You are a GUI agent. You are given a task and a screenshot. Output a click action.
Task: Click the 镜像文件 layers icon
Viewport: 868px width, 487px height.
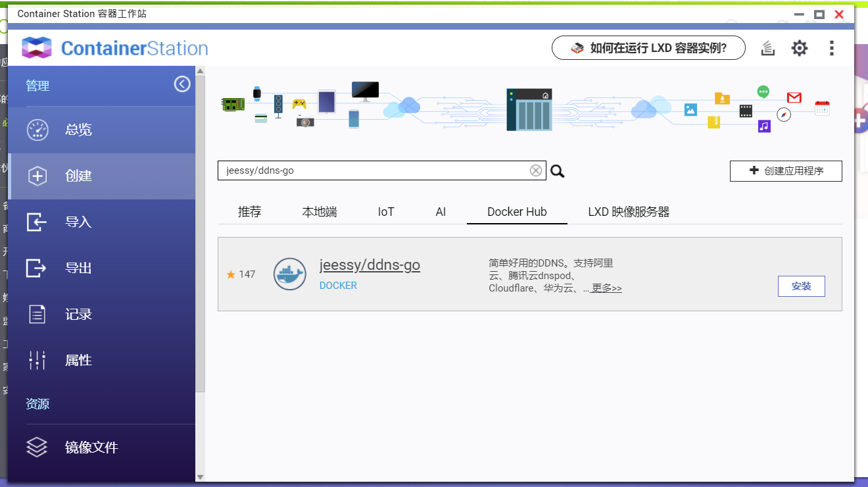coord(37,448)
